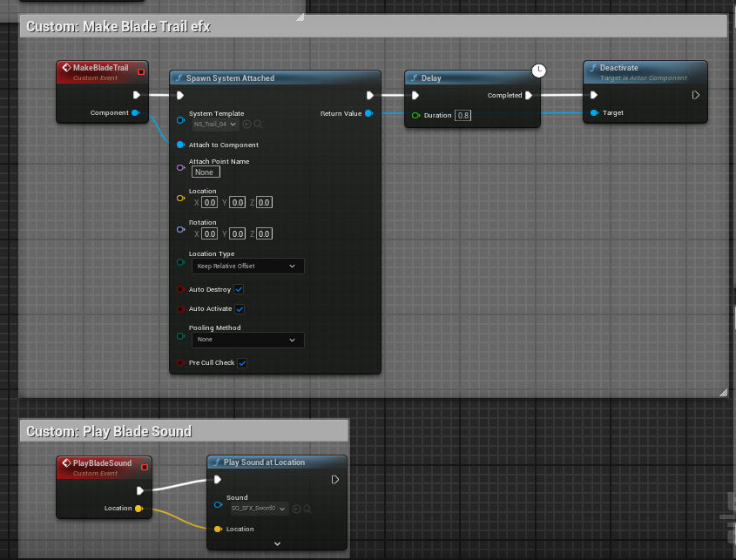Click Spawn System Attached exec output pin
Viewport: 736px width, 560px height.
pos(370,95)
